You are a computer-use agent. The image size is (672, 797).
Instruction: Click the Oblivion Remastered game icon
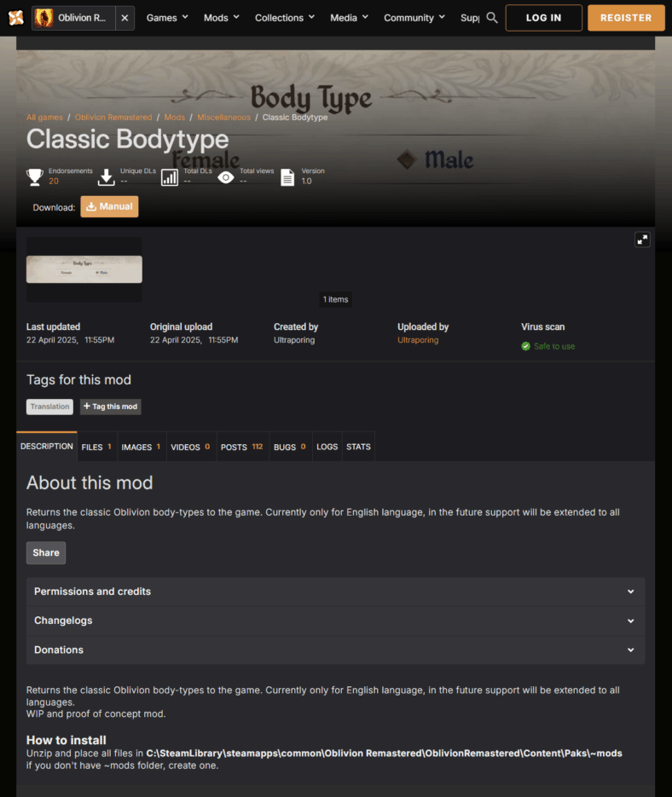(x=44, y=18)
